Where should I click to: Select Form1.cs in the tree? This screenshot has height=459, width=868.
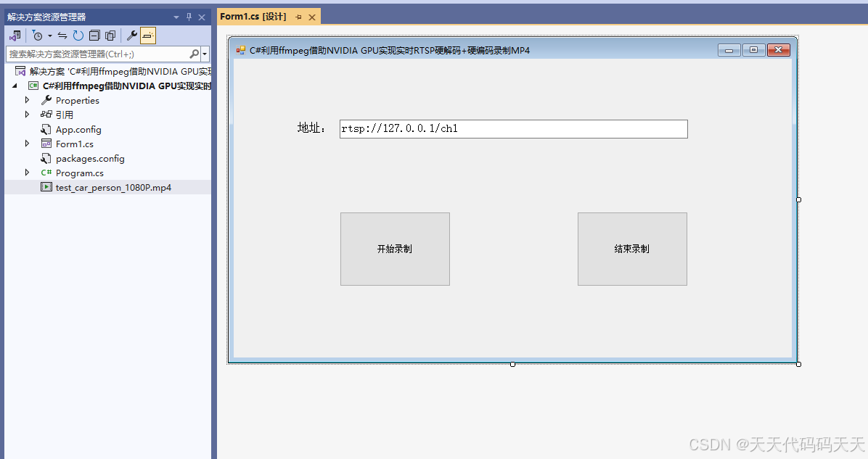point(74,144)
